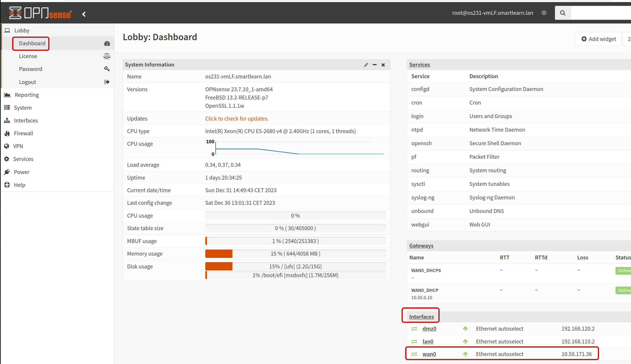Collapse the Lobby menu section
Viewport: 631px width, 364px height.
[22, 30]
